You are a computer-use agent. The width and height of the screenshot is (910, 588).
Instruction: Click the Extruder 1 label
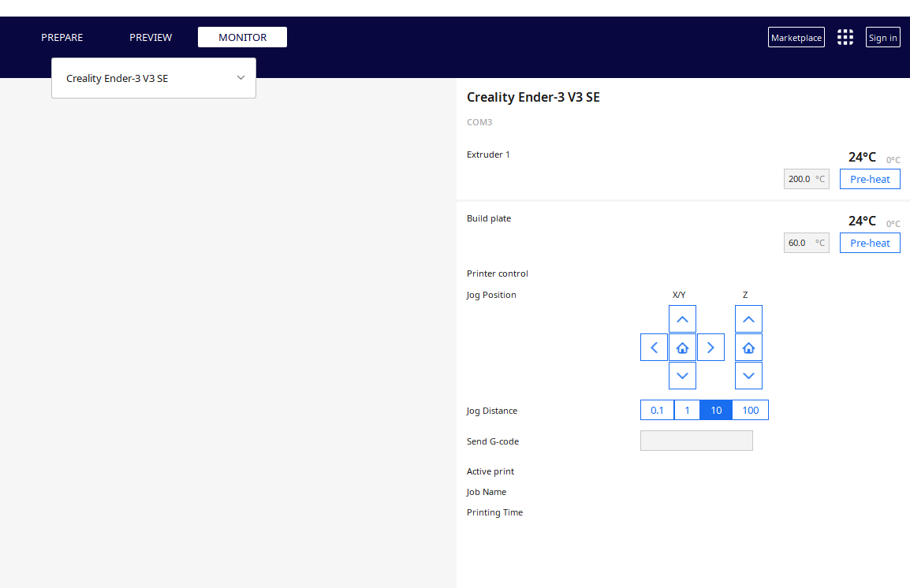click(488, 154)
